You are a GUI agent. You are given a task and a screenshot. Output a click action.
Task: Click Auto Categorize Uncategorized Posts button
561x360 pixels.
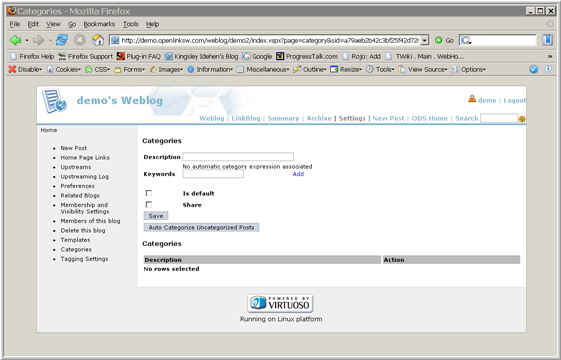coord(201,227)
